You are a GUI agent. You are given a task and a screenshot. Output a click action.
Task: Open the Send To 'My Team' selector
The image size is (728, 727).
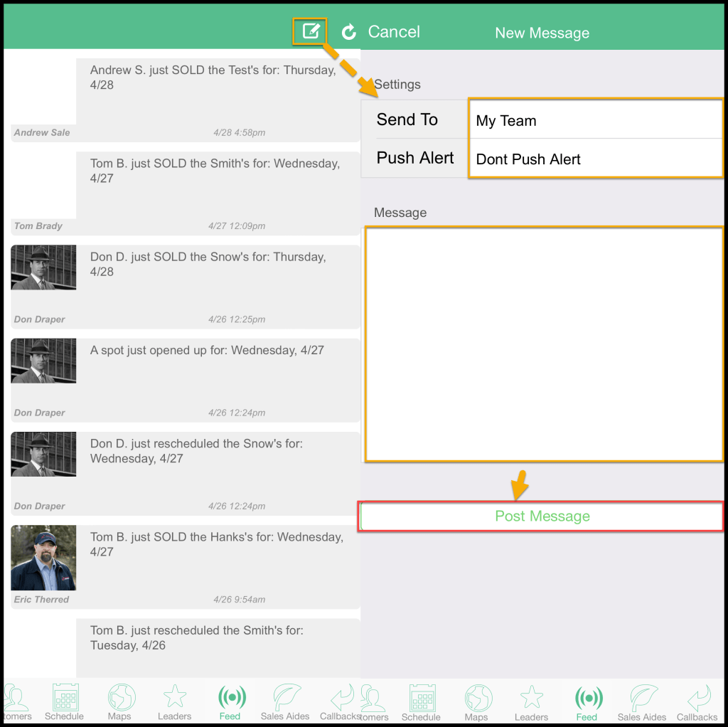pos(595,120)
